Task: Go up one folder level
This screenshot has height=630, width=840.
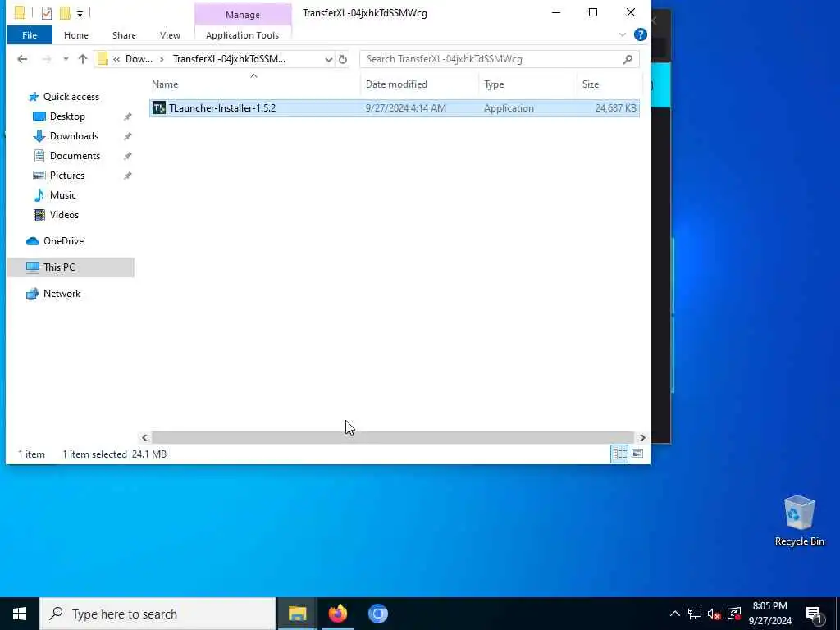Action: [83, 59]
